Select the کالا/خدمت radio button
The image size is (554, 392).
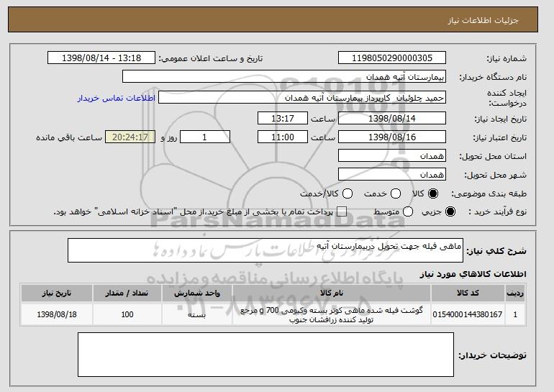(x=348, y=193)
